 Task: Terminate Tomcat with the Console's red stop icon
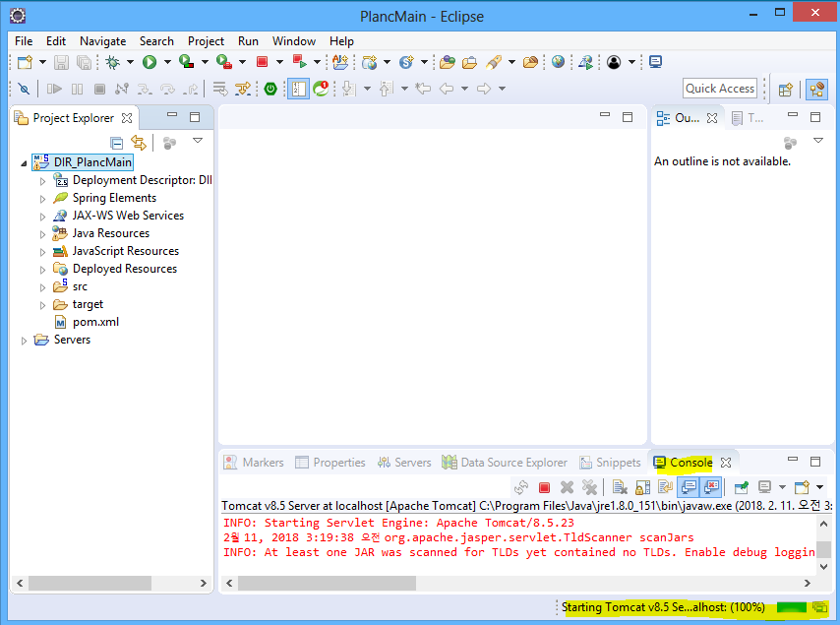coord(544,486)
